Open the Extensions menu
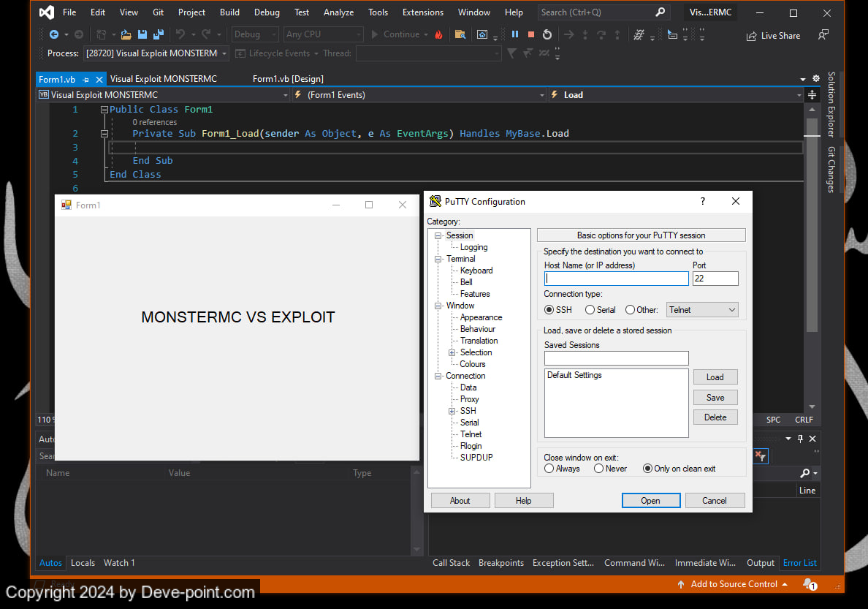 coord(422,12)
